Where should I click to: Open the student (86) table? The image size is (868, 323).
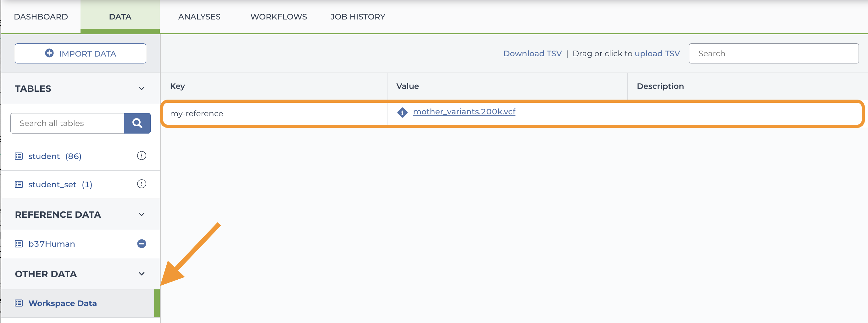point(55,156)
